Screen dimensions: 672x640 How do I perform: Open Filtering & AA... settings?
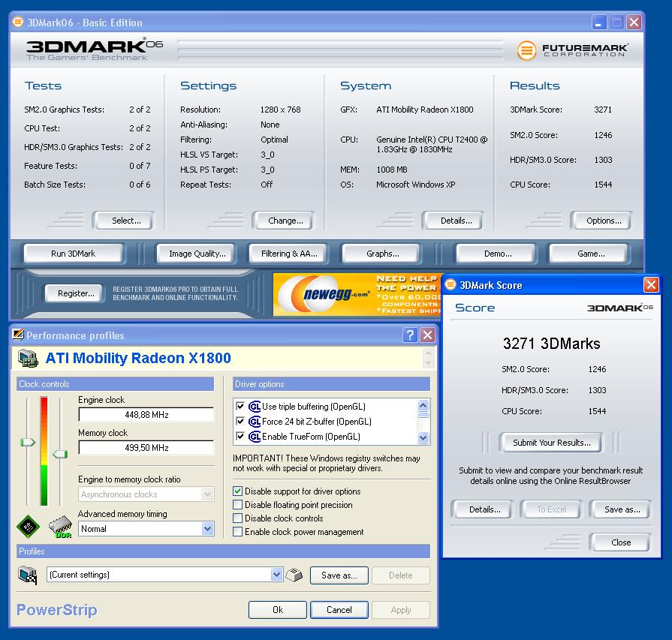[x=288, y=254]
